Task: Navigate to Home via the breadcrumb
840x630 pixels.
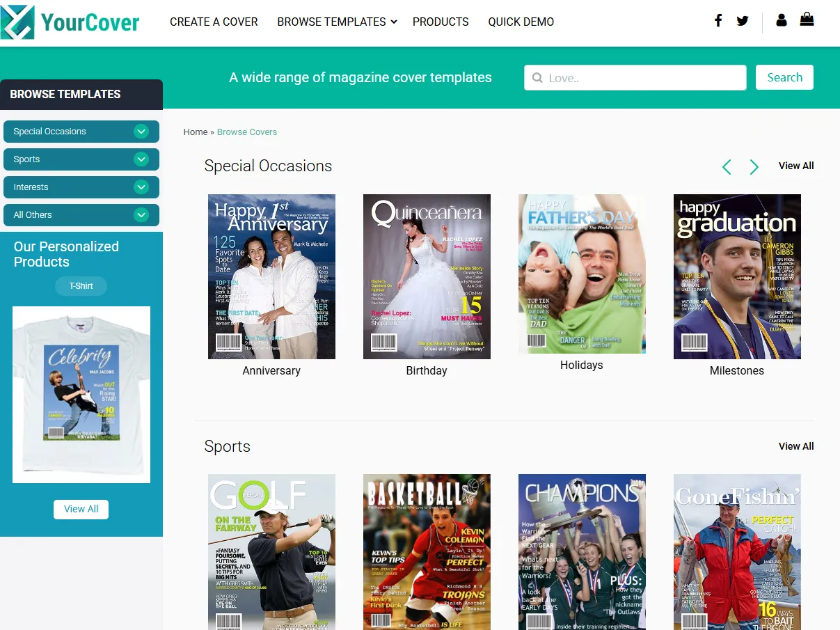Action: coord(196,132)
